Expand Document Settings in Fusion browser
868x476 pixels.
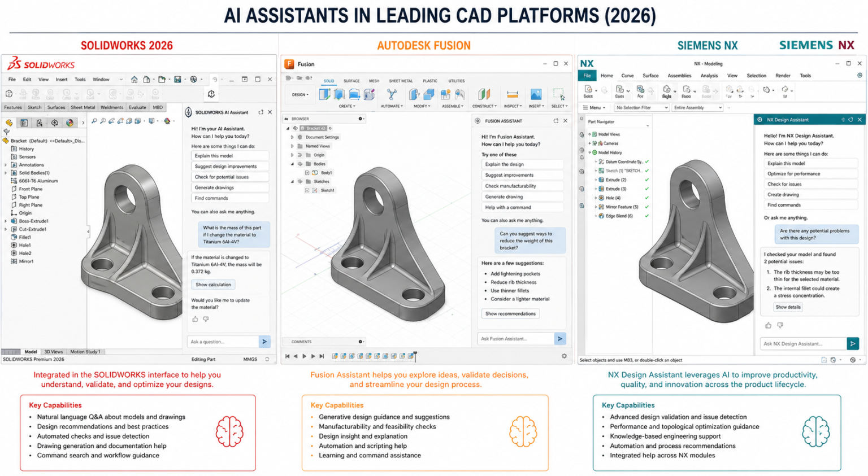(x=292, y=137)
